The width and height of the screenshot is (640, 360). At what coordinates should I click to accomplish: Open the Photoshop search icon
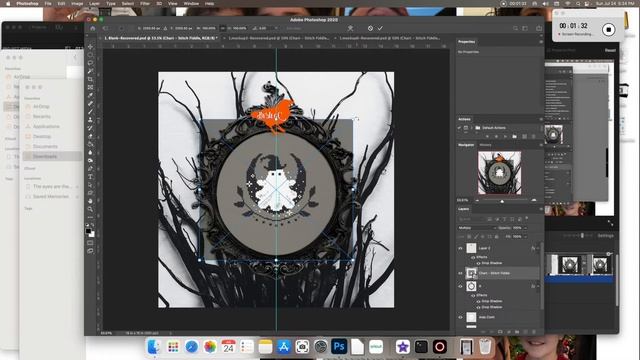point(516,28)
